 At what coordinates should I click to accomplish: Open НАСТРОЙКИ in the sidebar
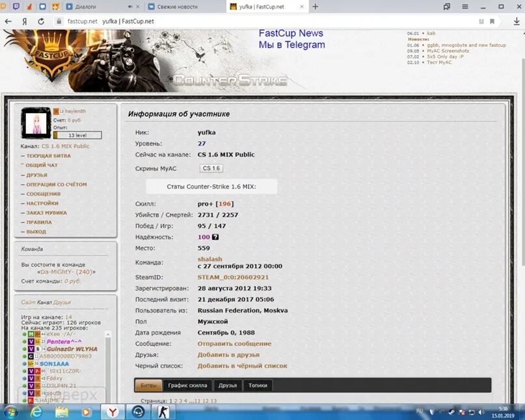coord(42,203)
